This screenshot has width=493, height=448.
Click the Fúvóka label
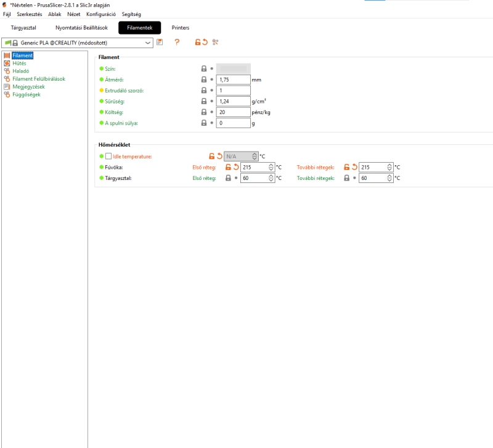click(x=114, y=167)
